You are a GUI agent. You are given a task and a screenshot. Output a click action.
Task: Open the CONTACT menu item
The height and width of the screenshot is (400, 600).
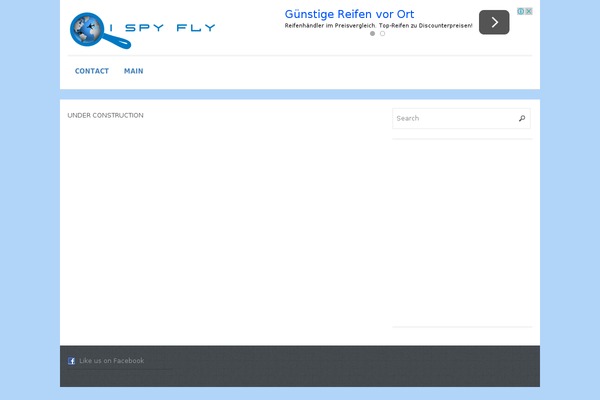(92, 71)
